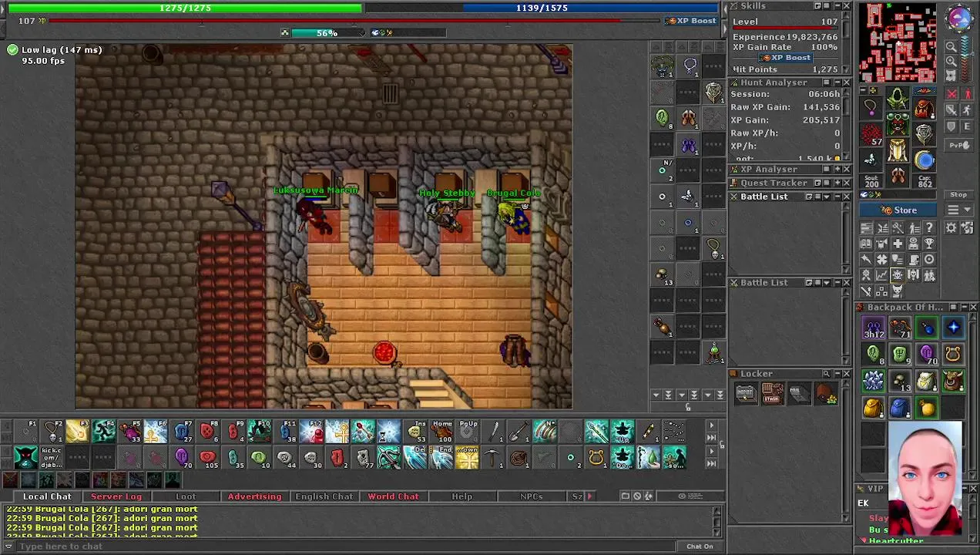Viewport: 980px width, 555px height.
Task: Use the shovel action bar slot
Action: click(x=519, y=431)
